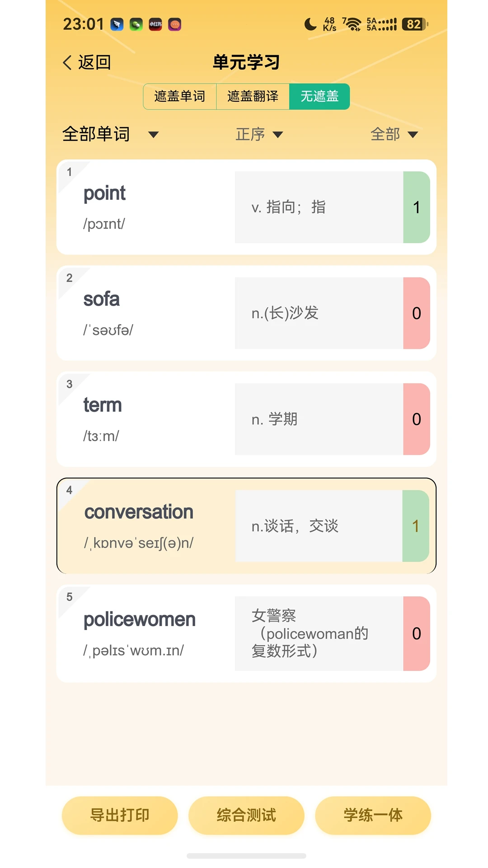
Task: Open the 全部 filter dropdown
Action: coord(394,134)
